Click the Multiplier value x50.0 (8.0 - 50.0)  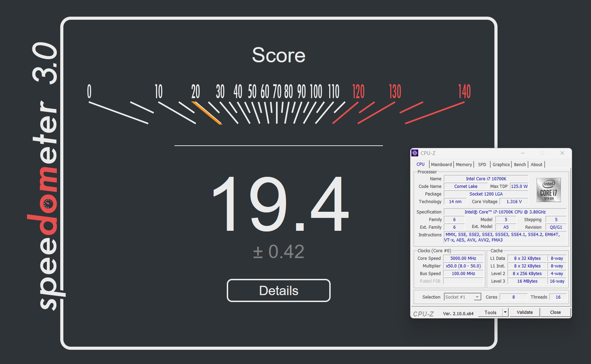pyautogui.click(x=463, y=266)
